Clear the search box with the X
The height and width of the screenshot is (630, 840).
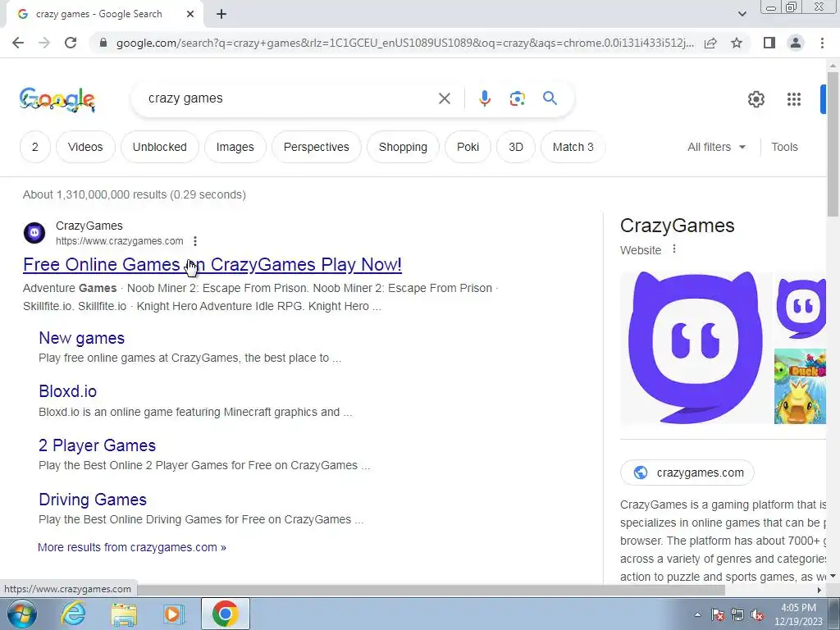[444, 98]
